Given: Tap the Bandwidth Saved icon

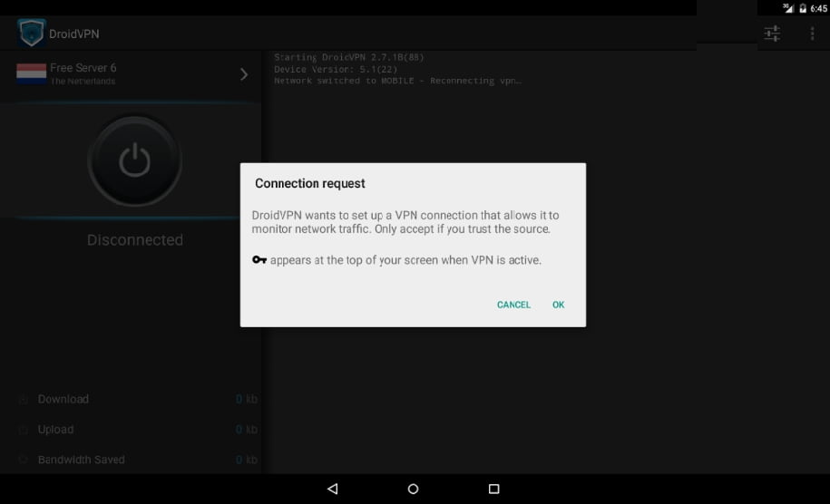Looking at the screenshot, I should coord(23,460).
